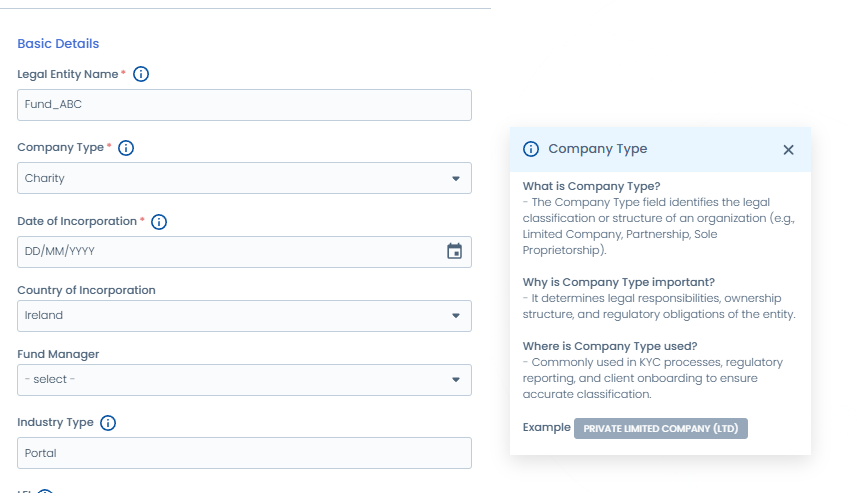Click the info icon next to Company Type label
The height and width of the screenshot is (493, 858).
click(126, 148)
